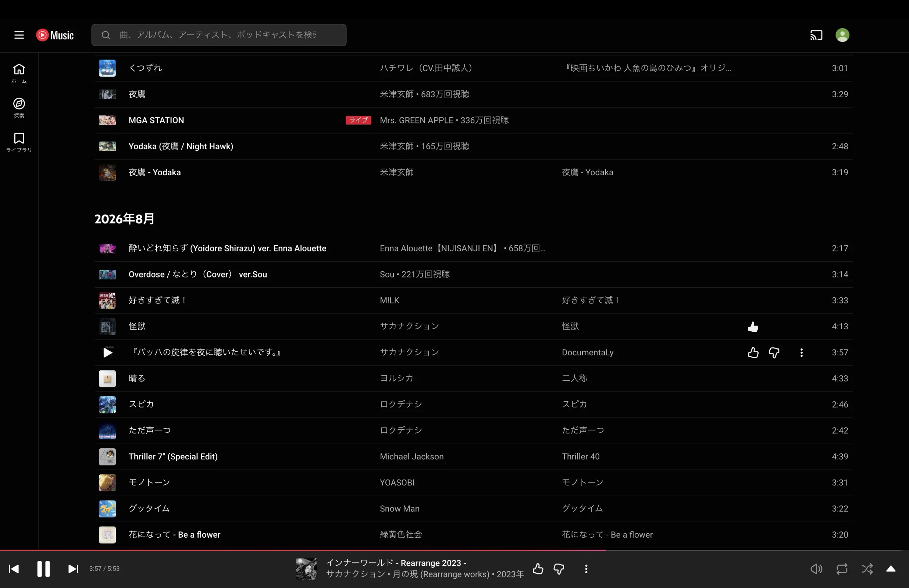Viewport: 909px width, 588px height.
Task: Focus the song and album search field
Action: 219,35
